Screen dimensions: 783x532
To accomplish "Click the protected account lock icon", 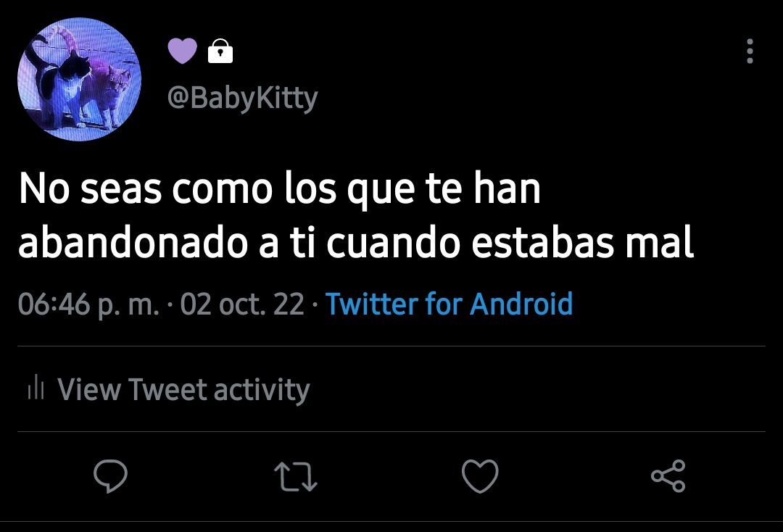I will (x=220, y=51).
